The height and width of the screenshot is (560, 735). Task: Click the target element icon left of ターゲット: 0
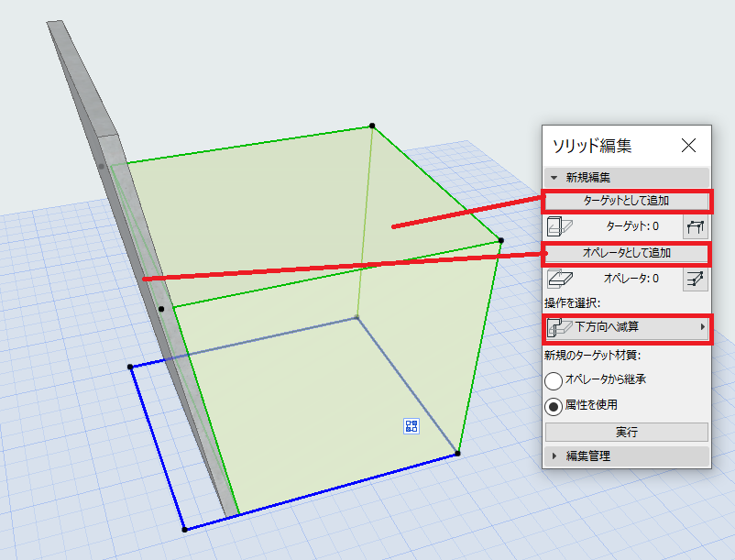[560, 226]
